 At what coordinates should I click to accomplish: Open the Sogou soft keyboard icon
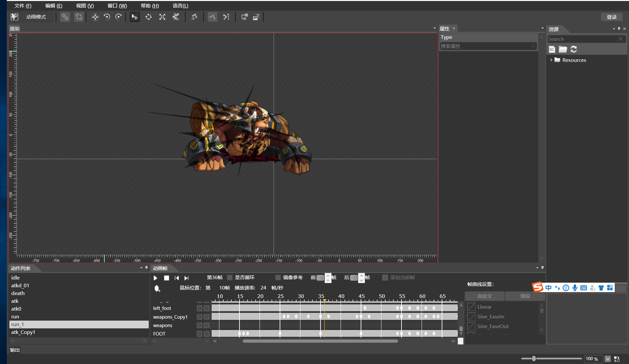click(584, 288)
